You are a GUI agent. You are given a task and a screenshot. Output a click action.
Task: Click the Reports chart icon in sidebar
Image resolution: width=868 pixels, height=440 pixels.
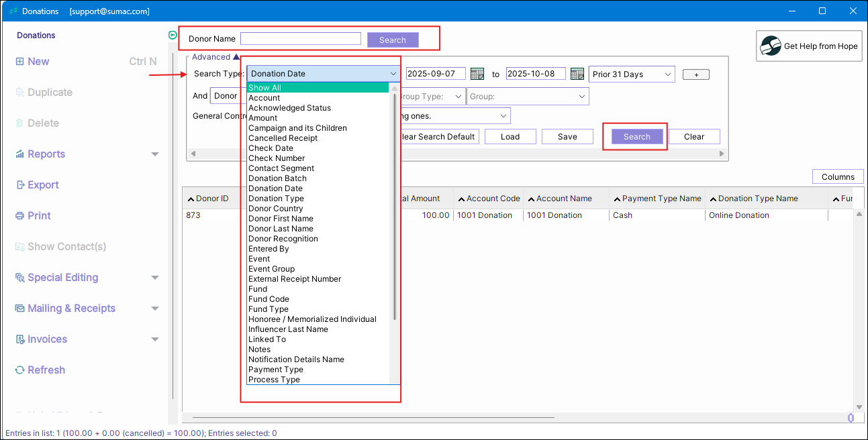coord(19,154)
